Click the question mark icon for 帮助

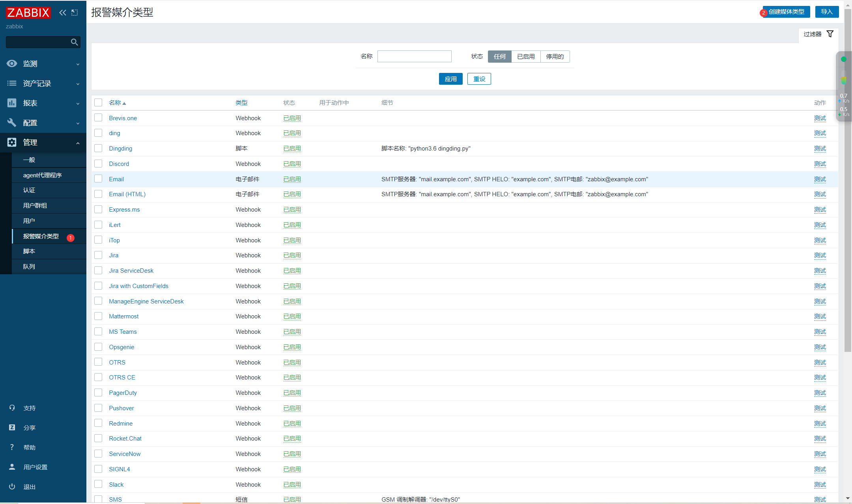12,447
